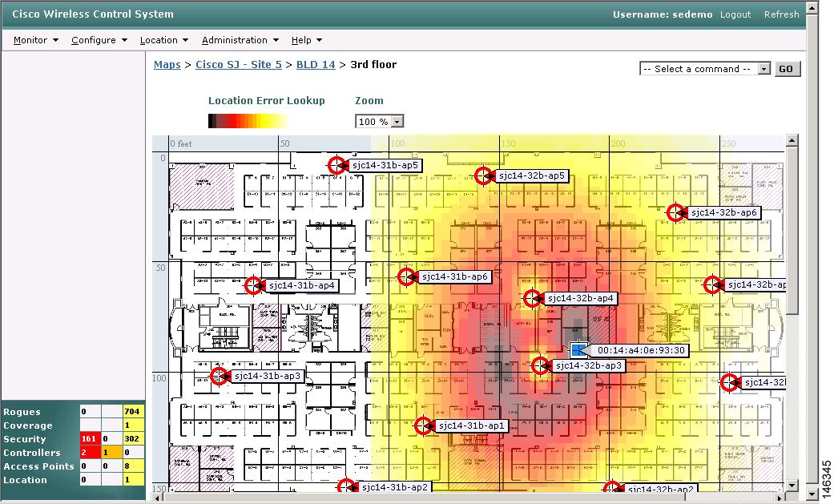Click the Controllers major alarm count 1
834x504 pixels.
111,453
